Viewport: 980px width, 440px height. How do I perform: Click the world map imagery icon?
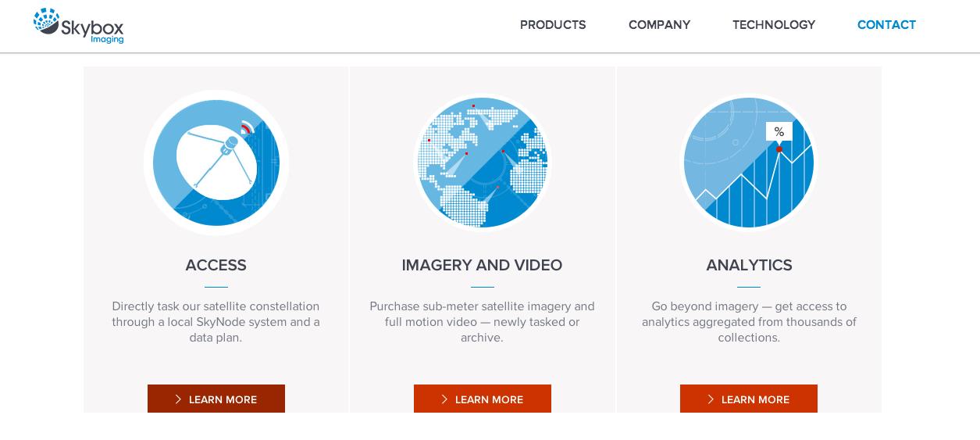coord(483,163)
